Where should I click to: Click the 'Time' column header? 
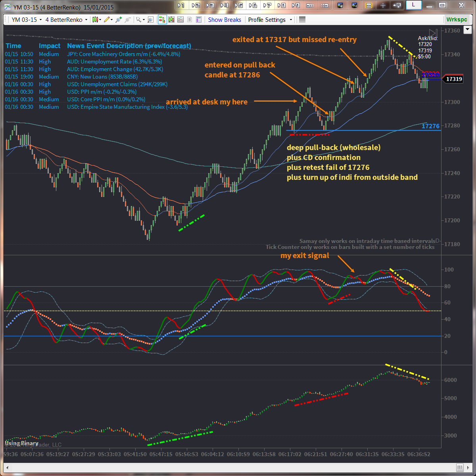point(13,46)
